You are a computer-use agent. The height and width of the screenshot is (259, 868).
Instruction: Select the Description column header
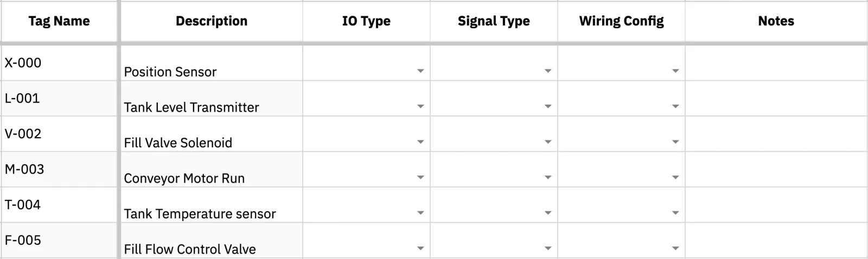click(212, 21)
